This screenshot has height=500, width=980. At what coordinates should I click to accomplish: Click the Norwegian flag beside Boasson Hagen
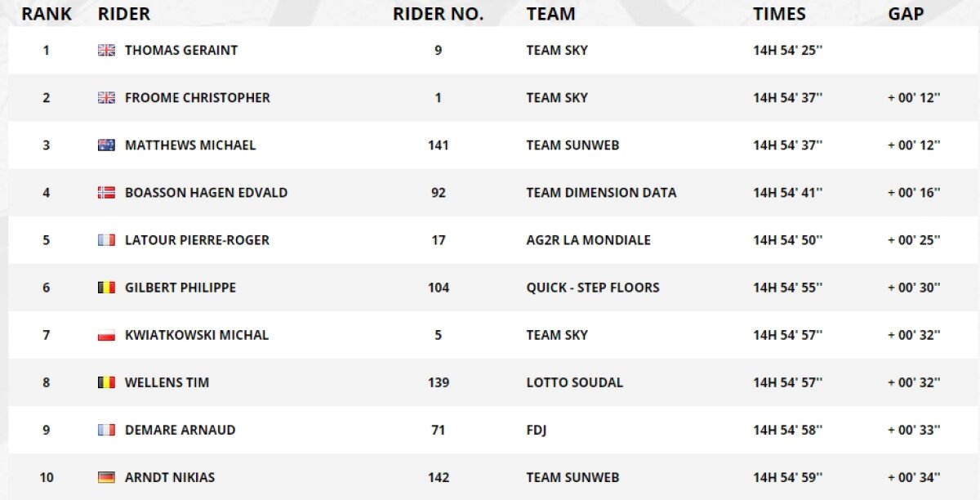(x=106, y=193)
